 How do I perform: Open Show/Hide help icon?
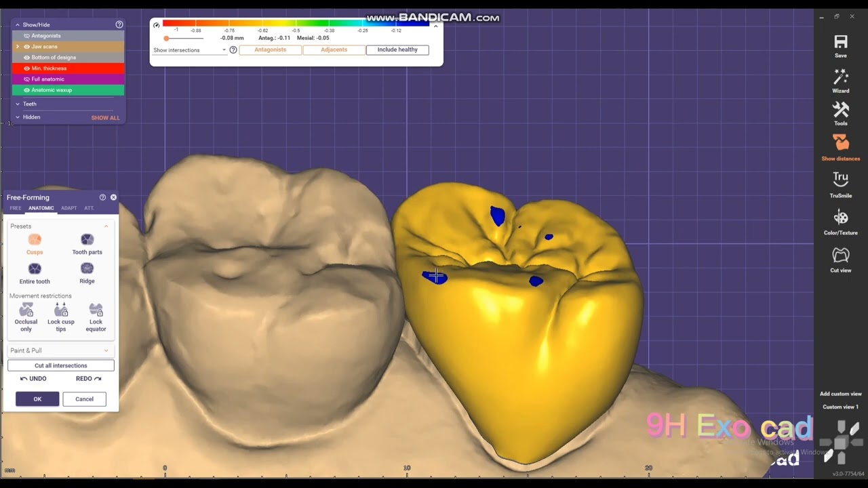coord(119,24)
